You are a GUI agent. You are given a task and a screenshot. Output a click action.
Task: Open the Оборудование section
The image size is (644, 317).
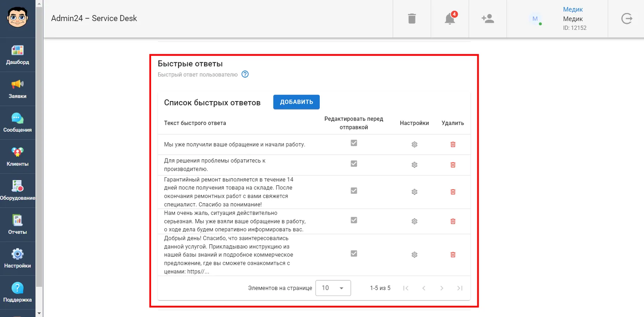tap(18, 191)
